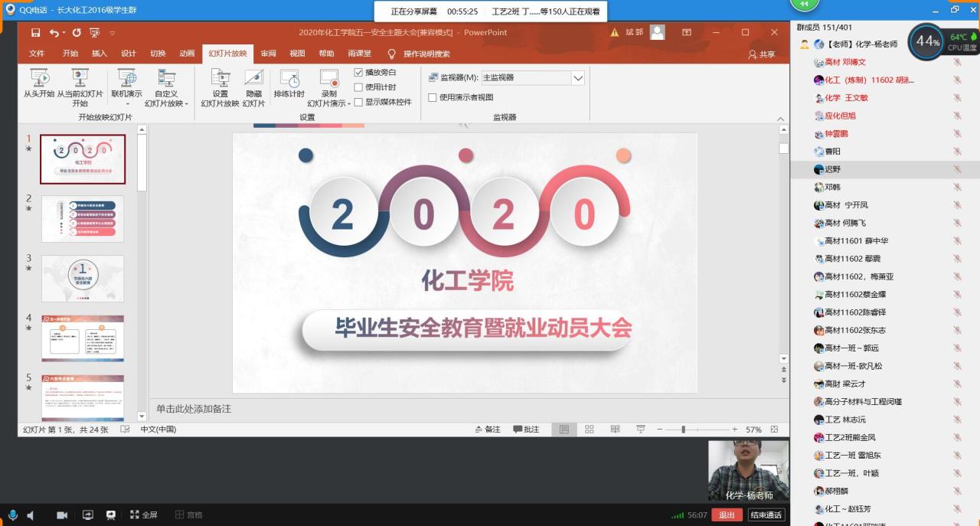Toggle the camera icon in the call bar

coord(64,515)
